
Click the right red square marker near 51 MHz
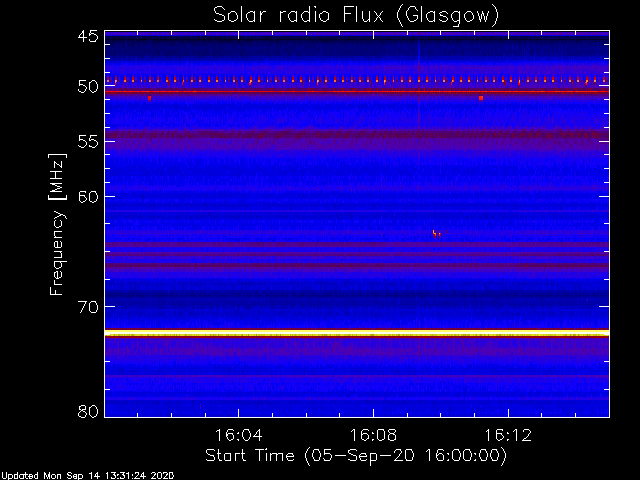pyautogui.click(x=481, y=98)
